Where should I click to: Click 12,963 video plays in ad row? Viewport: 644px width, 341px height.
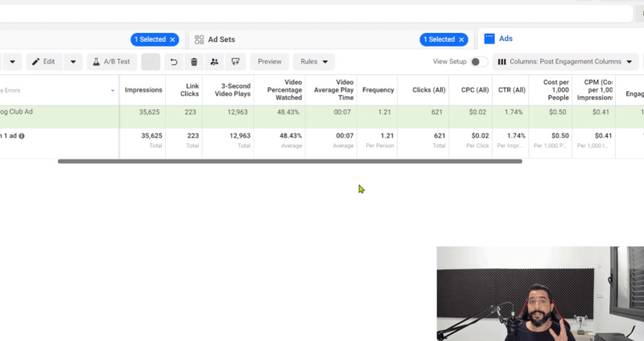(237, 112)
